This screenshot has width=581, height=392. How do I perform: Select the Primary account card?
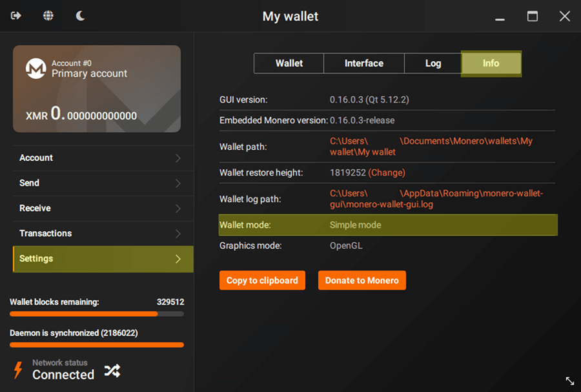pyautogui.click(x=97, y=87)
